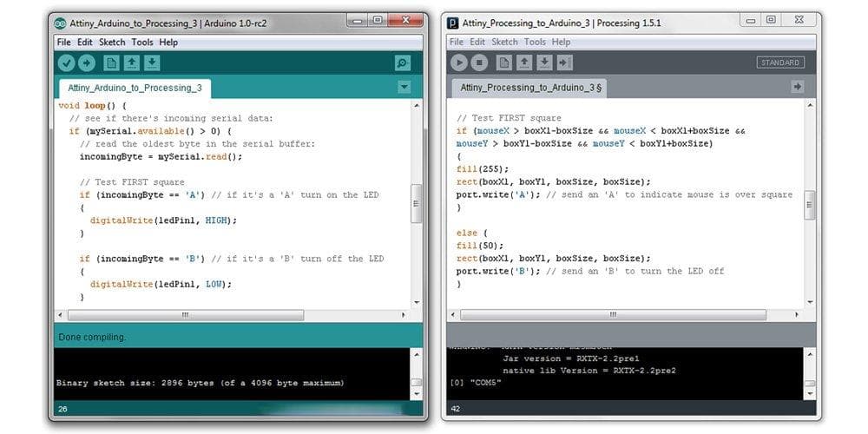The height and width of the screenshot is (434, 868).
Task: Click Processing editor scroll right arrow
Action: click(797, 314)
